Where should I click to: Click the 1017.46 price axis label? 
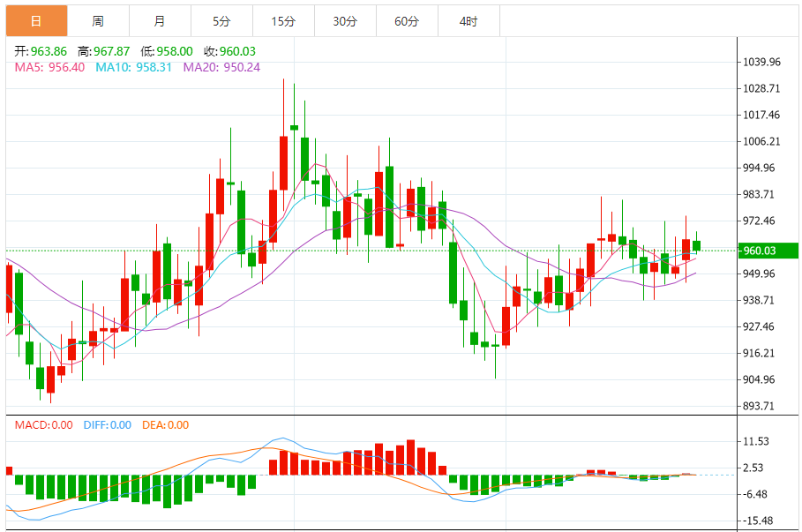point(762,115)
